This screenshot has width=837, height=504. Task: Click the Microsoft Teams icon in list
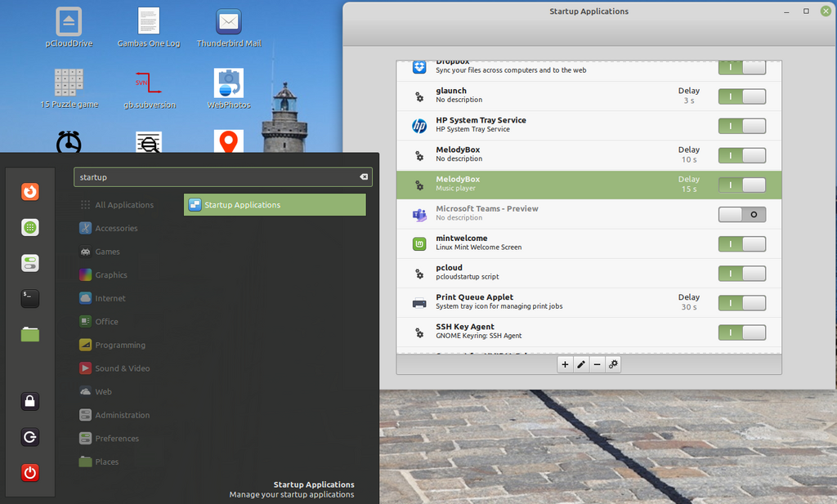[x=419, y=214]
